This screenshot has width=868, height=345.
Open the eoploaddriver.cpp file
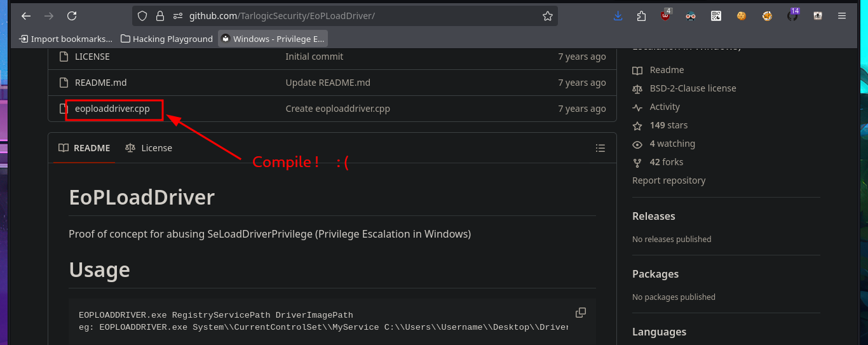(x=112, y=109)
